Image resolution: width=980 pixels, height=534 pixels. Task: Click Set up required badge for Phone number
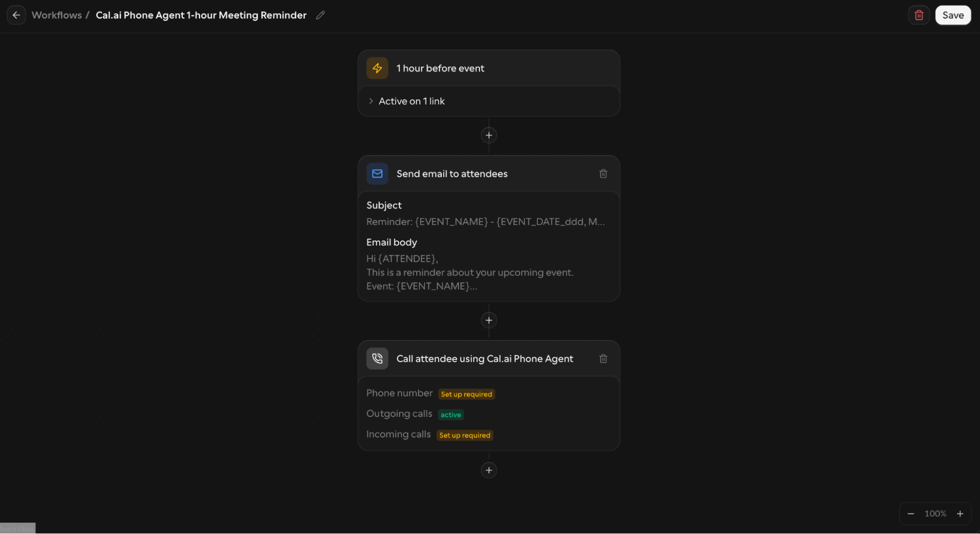[466, 394]
